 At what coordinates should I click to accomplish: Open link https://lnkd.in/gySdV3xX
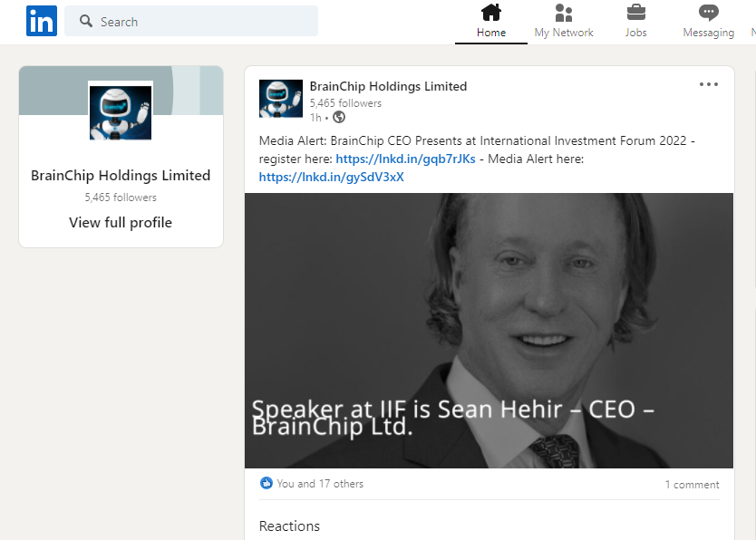pyautogui.click(x=331, y=178)
